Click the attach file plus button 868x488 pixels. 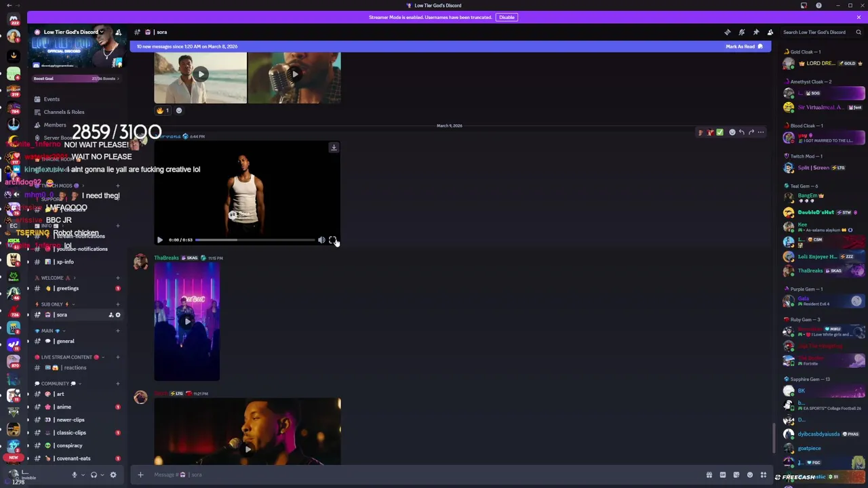coord(140,474)
